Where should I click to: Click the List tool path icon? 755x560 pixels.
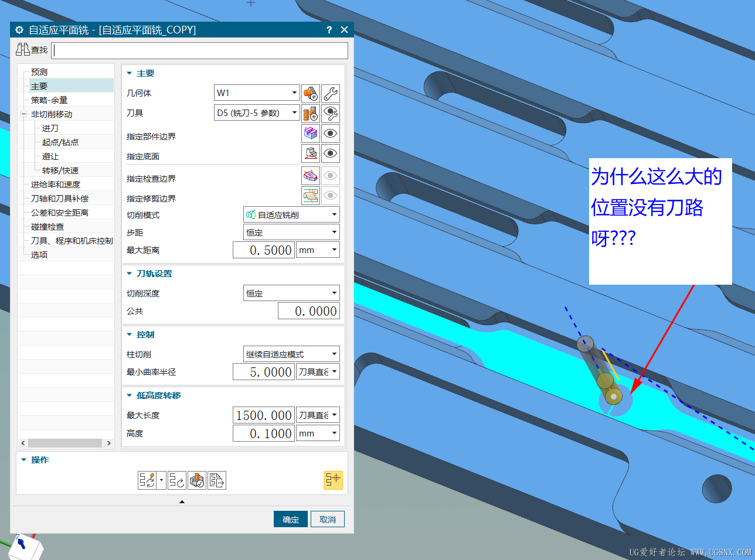click(x=217, y=480)
